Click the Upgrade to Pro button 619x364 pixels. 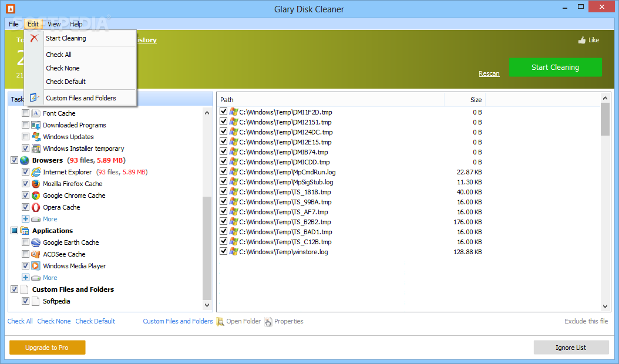coord(47,348)
